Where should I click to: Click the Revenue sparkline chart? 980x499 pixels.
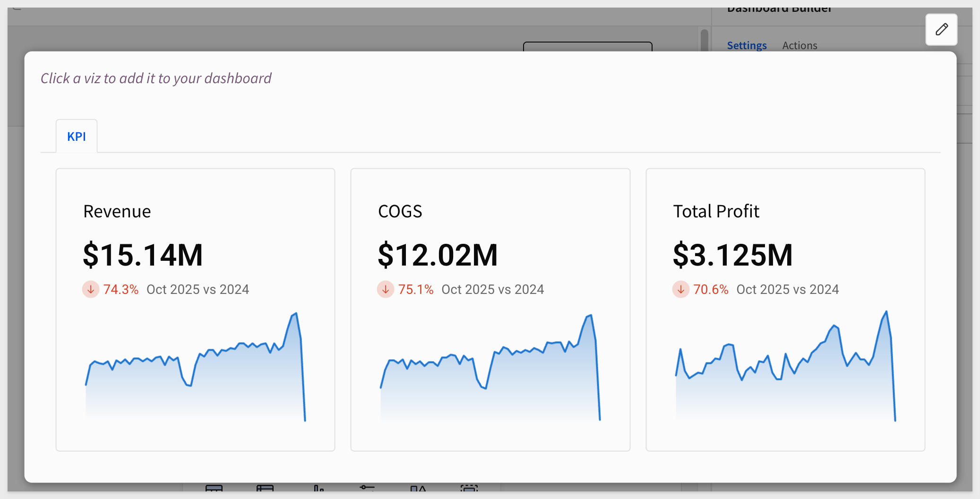(x=195, y=369)
